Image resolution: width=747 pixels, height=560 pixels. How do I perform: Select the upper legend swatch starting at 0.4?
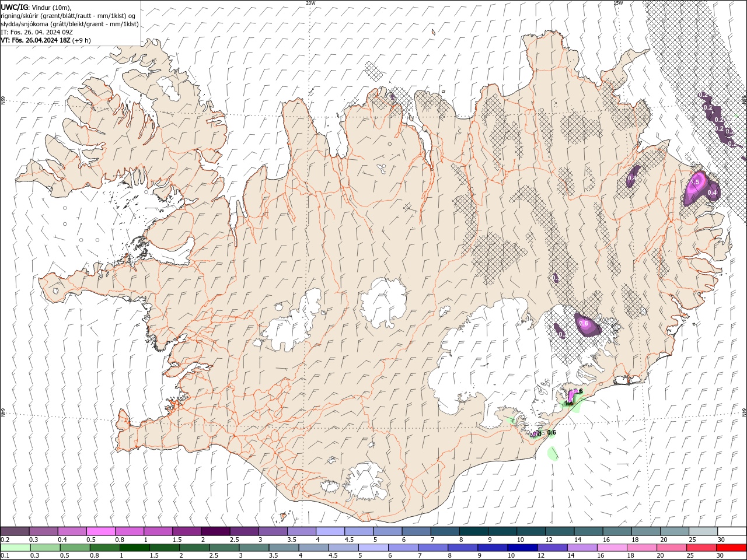pos(72,531)
